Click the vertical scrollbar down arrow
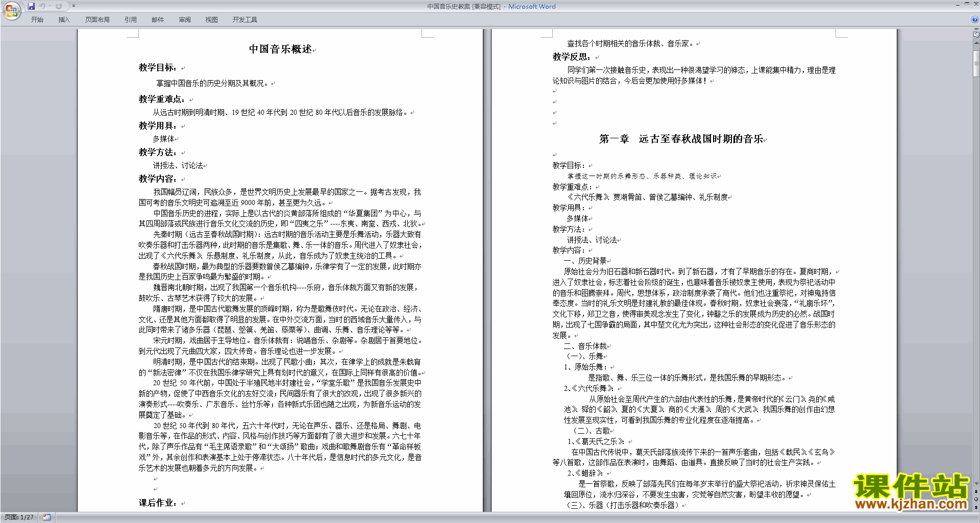This screenshot has width=980, height=523. [x=976, y=483]
